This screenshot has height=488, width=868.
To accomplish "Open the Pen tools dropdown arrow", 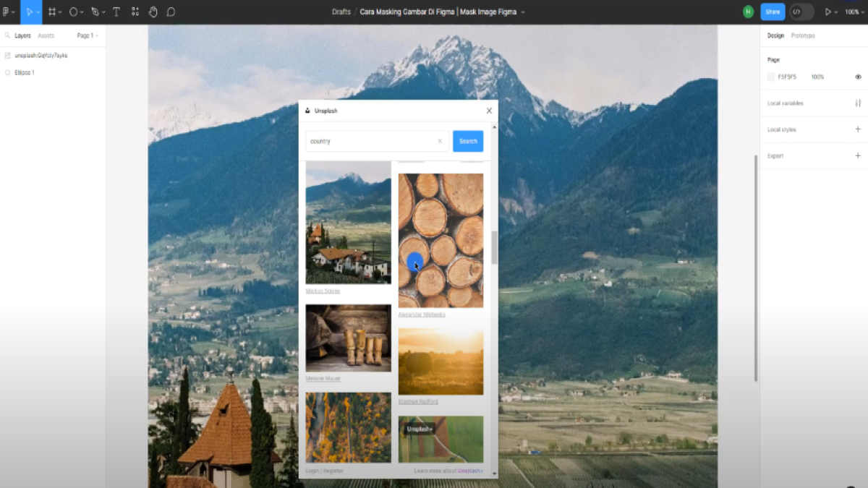I will (x=103, y=12).
